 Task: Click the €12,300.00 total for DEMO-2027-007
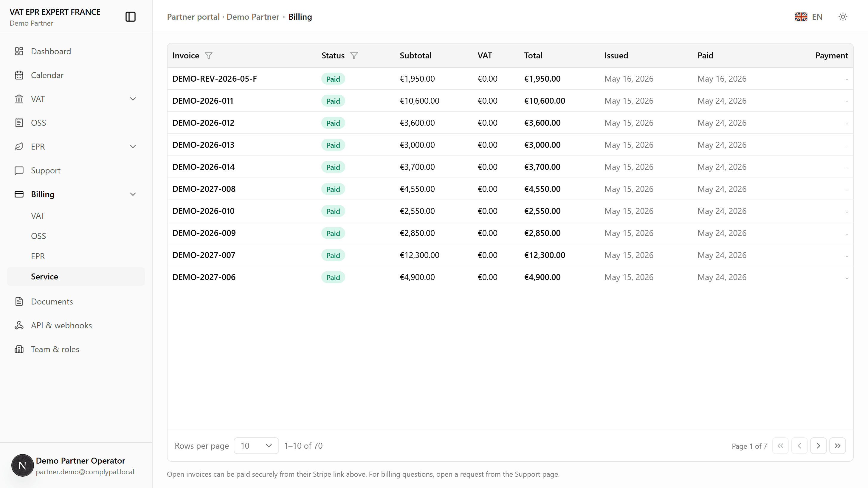(545, 255)
